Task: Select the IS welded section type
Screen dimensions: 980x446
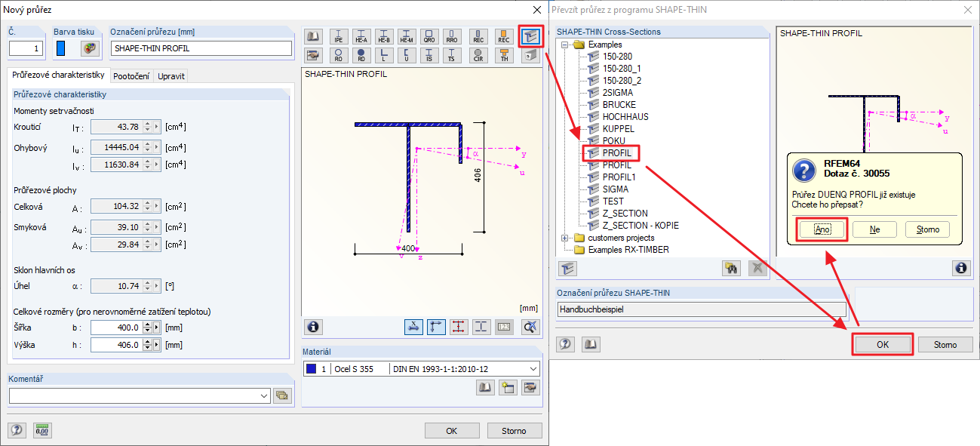Action: [x=429, y=54]
